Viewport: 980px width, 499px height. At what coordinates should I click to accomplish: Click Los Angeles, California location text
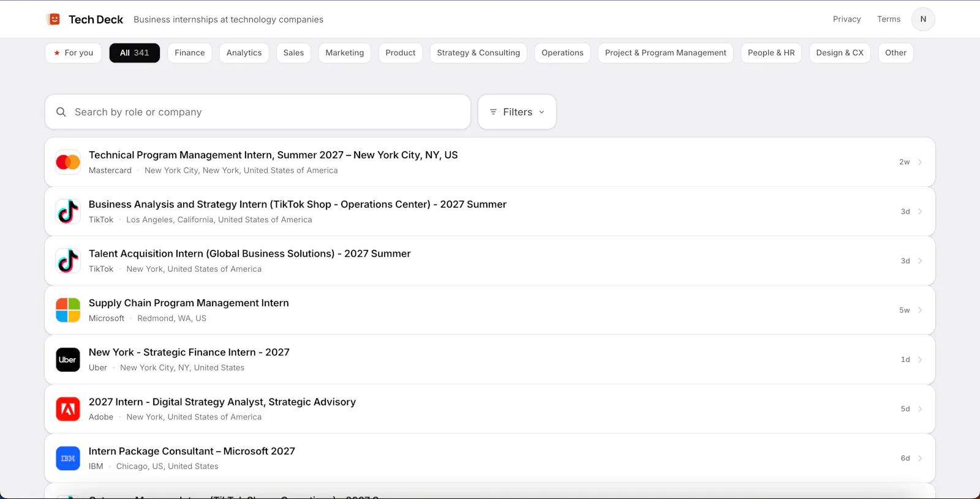[219, 220]
